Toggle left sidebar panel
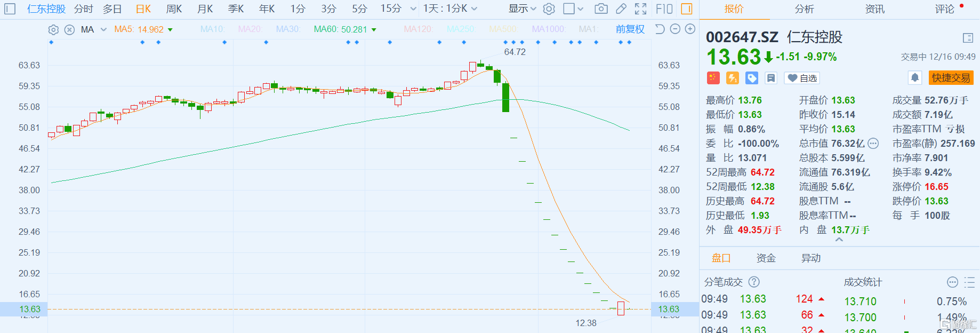The height and width of the screenshot is (333, 980). tap(10, 9)
